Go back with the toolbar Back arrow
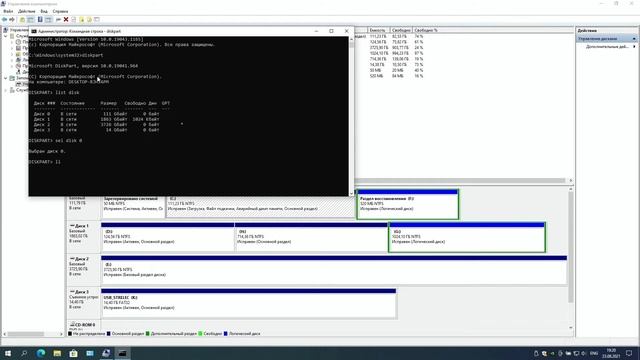 point(4,20)
